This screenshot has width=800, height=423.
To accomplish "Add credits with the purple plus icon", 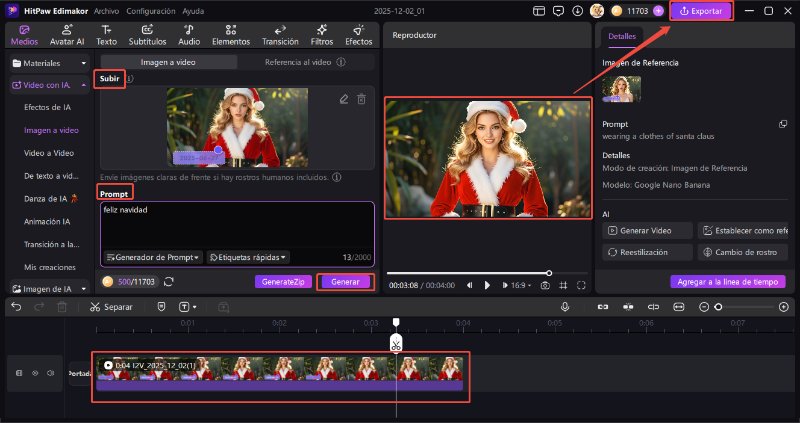I will (658, 11).
